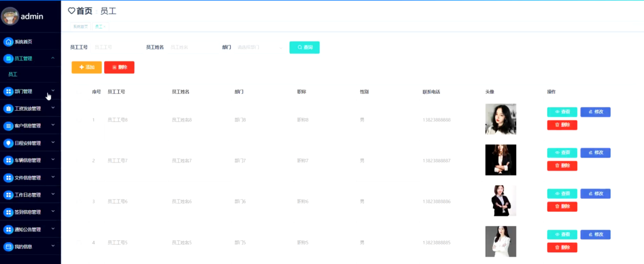
Task: Expand 工资发放管理 with its chevron
Action: pyautogui.click(x=53, y=108)
